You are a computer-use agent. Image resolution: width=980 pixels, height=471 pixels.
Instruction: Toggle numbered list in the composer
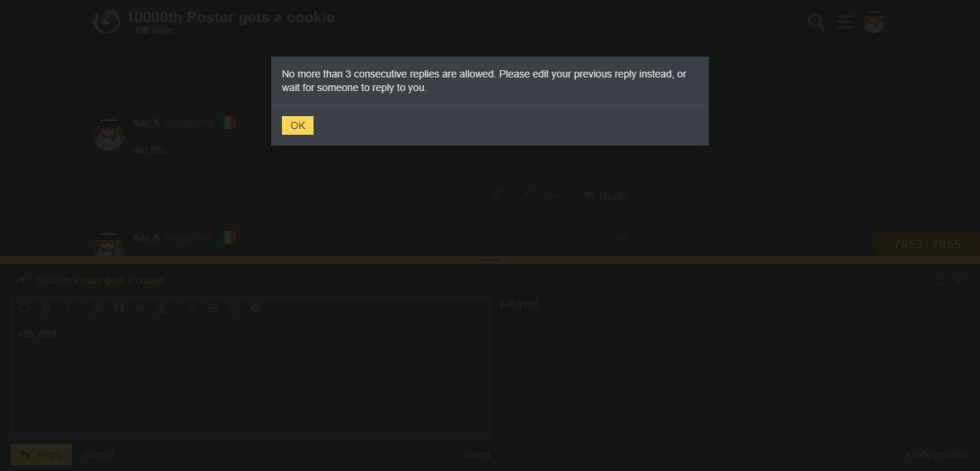212,308
